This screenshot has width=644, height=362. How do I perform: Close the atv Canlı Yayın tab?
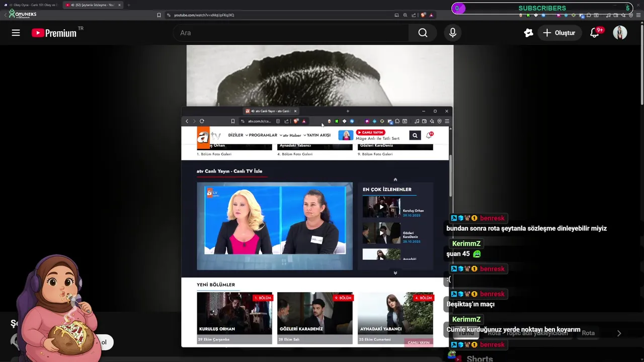[295, 111]
